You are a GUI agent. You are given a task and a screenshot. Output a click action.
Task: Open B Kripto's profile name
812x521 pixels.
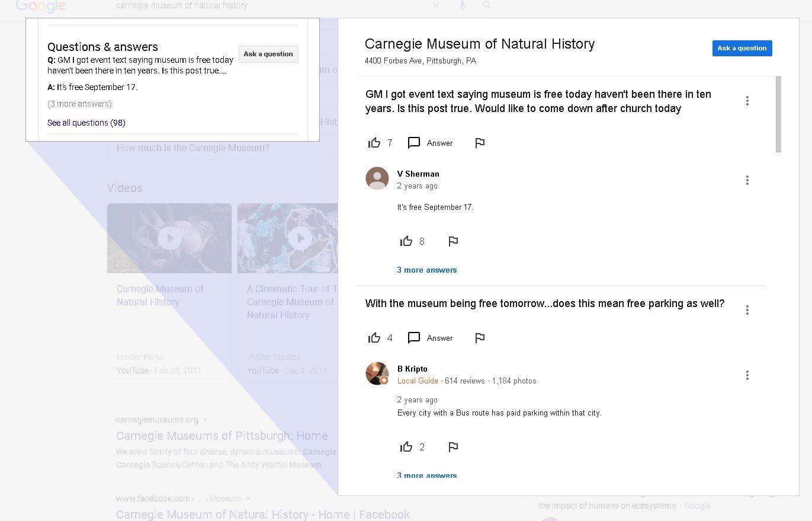click(412, 369)
